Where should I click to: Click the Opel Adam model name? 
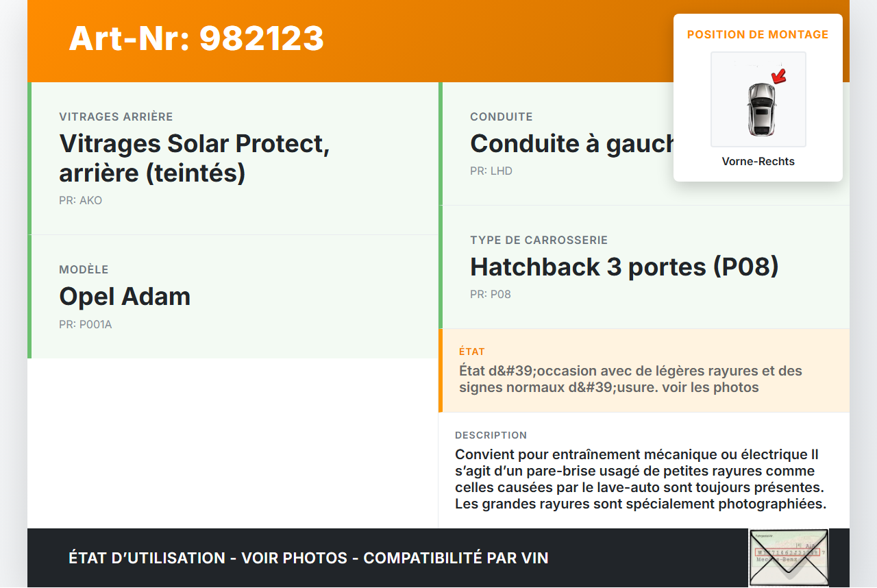[125, 297]
